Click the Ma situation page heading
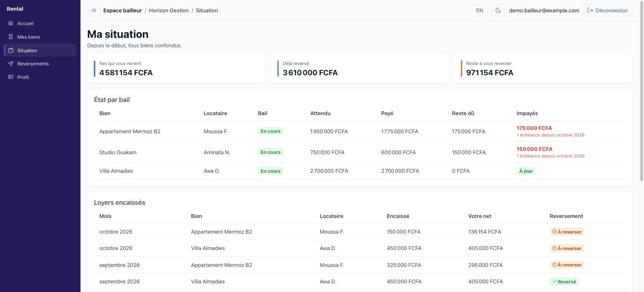Screen dimensions: 644x292 118,34
